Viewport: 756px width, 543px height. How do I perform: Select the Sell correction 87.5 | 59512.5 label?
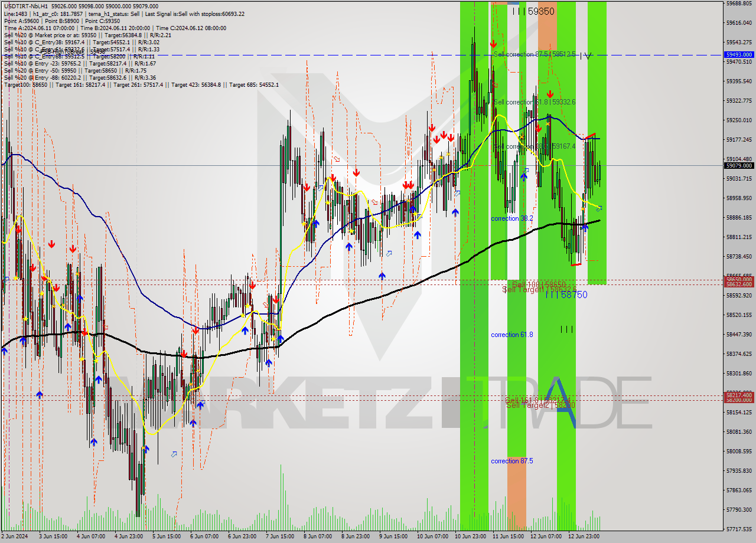click(x=535, y=54)
